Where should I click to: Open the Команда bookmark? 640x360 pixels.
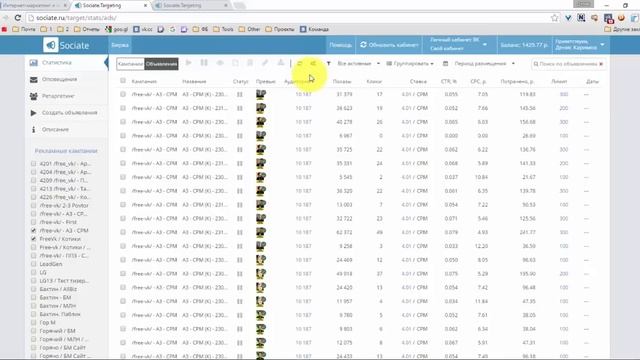tap(314, 29)
